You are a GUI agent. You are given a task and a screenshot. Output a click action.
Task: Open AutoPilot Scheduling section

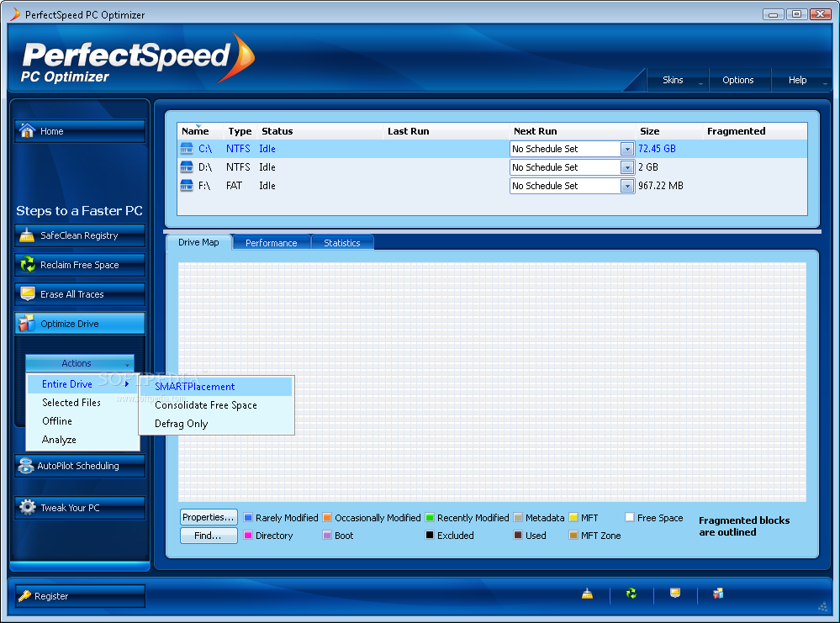[80, 466]
